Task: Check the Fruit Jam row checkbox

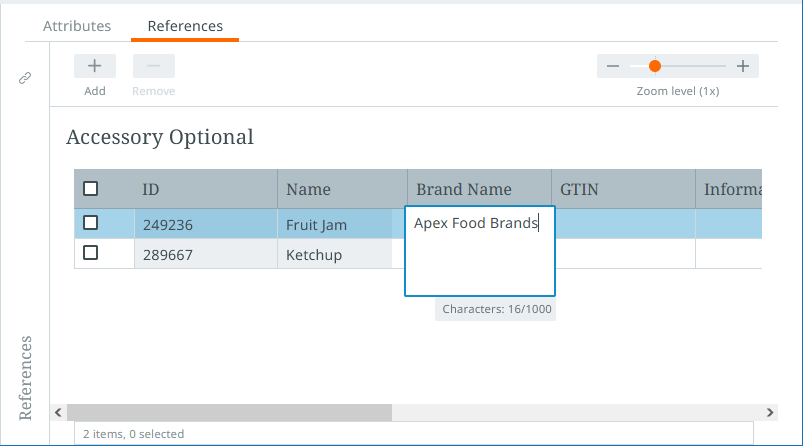Action: [91, 223]
